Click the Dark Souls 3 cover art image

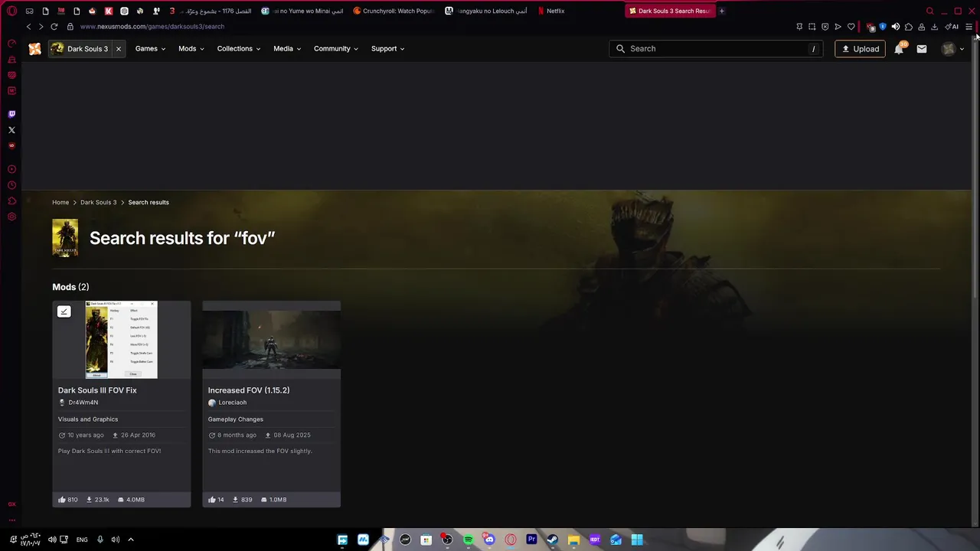65,238
